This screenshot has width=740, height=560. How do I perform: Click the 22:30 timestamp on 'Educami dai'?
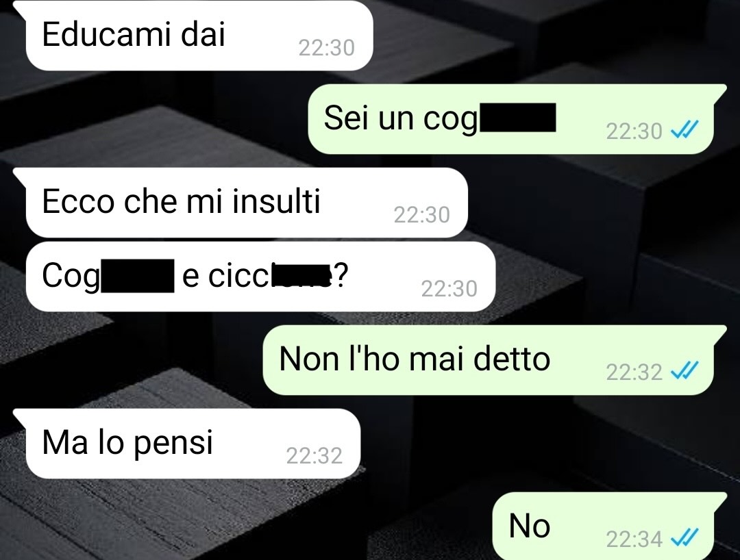pyautogui.click(x=327, y=48)
